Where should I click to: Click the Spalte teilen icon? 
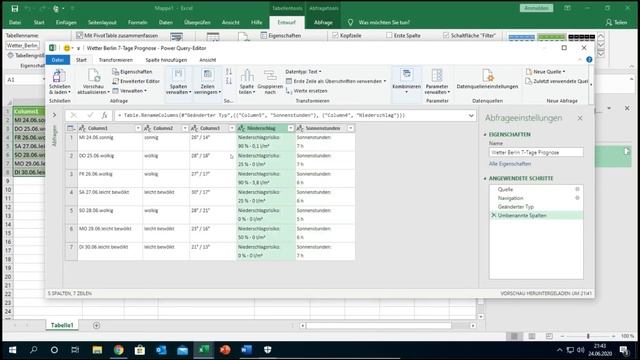coord(247,76)
